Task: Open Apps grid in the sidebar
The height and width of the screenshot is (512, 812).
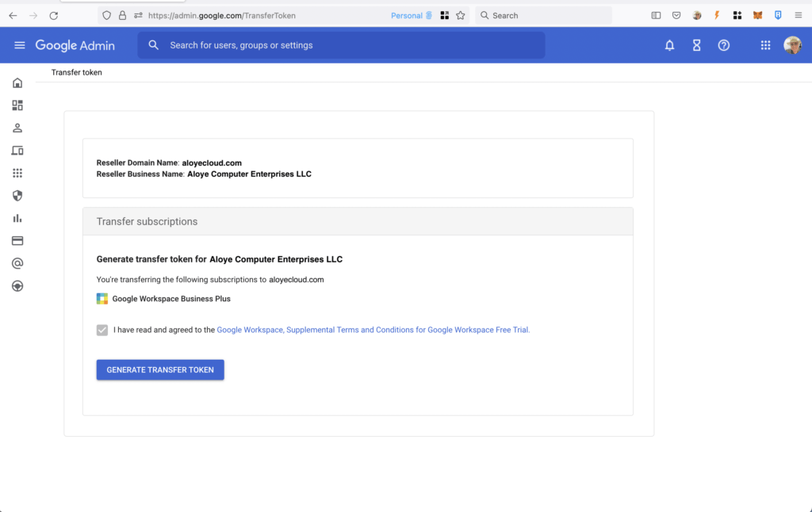Action: coord(17,173)
